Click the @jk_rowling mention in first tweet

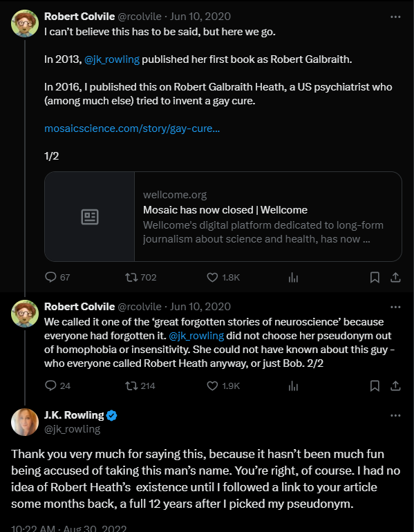[112, 59]
